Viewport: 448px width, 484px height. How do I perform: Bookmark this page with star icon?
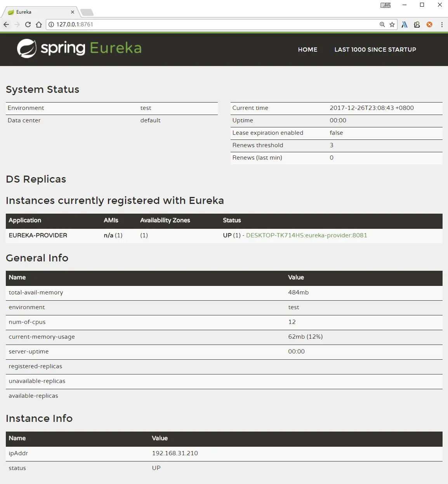[x=392, y=24]
